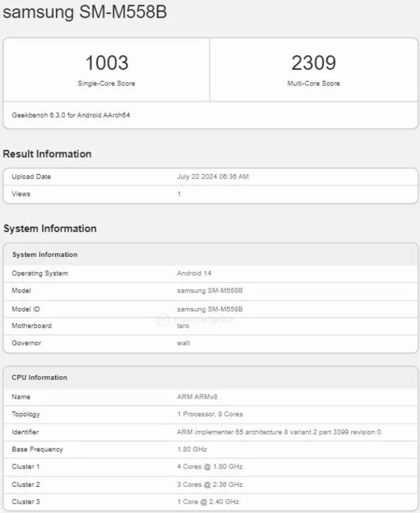
Task: Select the Model row value samsung SM-M558B
Action: pyautogui.click(x=210, y=290)
